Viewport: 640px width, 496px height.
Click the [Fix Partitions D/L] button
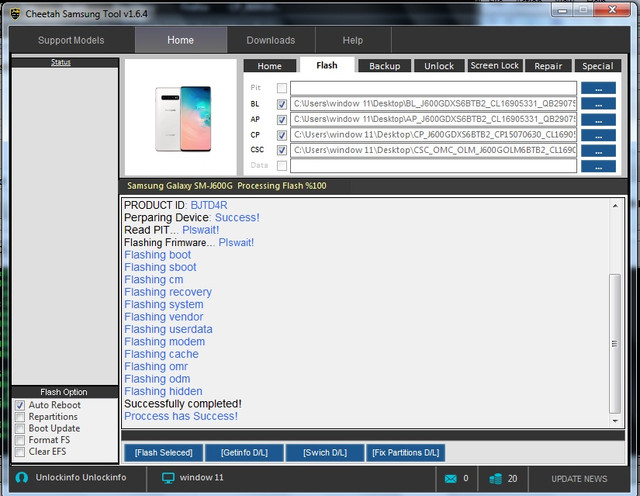pyautogui.click(x=406, y=453)
